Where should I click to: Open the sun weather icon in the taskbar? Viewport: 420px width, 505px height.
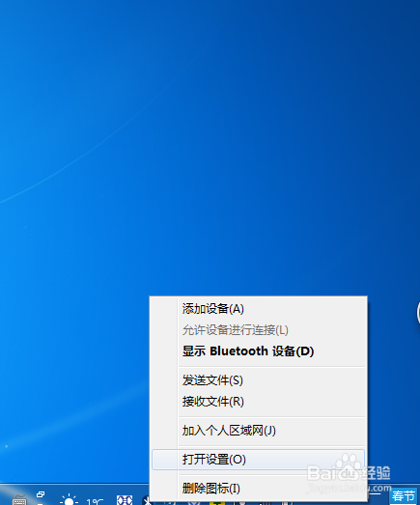click(x=69, y=499)
